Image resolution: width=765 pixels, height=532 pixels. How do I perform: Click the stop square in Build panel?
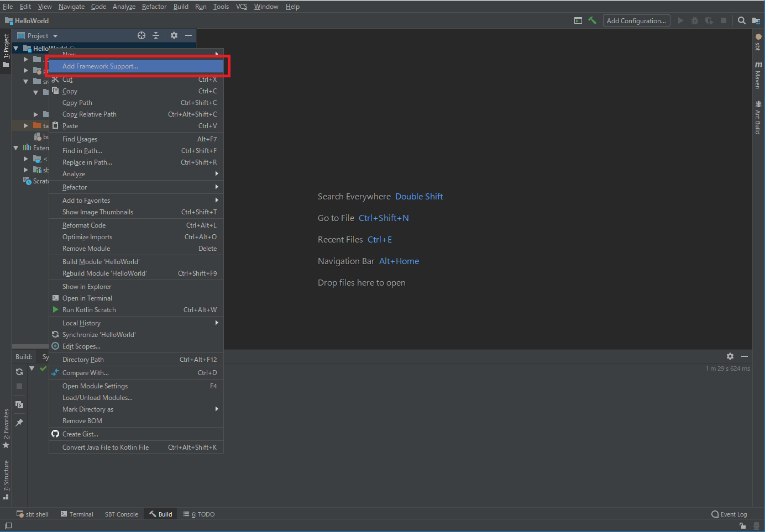pos(19,386)
